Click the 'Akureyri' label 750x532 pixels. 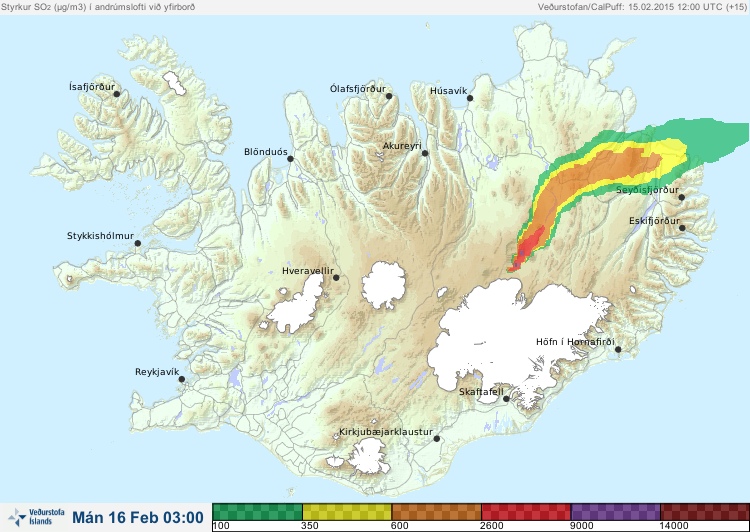[402, 146]
